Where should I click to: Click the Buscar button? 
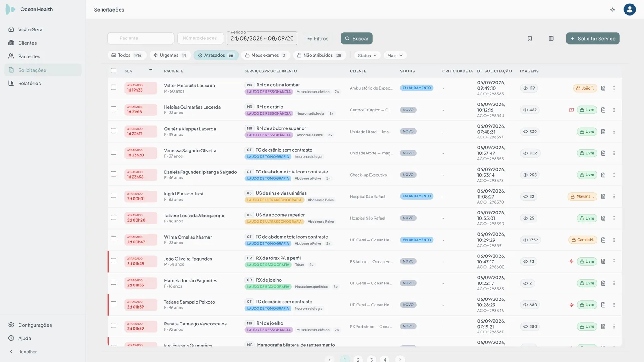(x=357, y=39)
